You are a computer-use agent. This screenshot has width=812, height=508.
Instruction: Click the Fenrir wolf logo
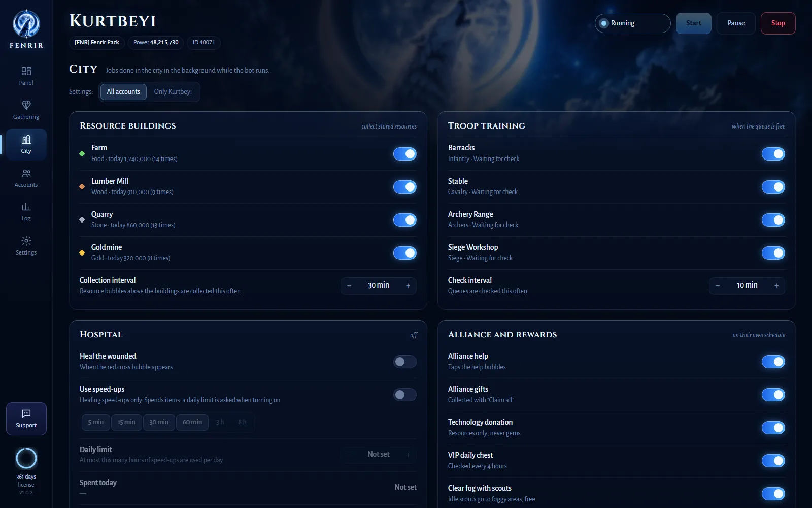(x=26, y=24)
